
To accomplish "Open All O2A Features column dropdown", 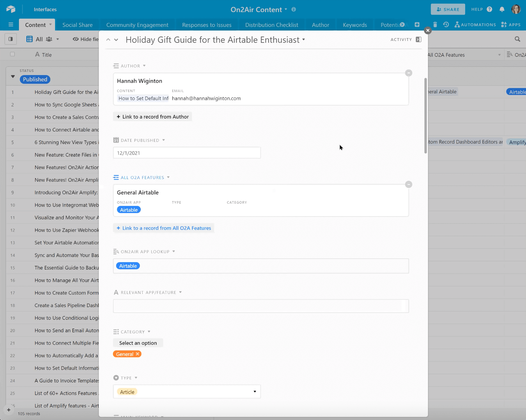I will [x=499, y=55].
